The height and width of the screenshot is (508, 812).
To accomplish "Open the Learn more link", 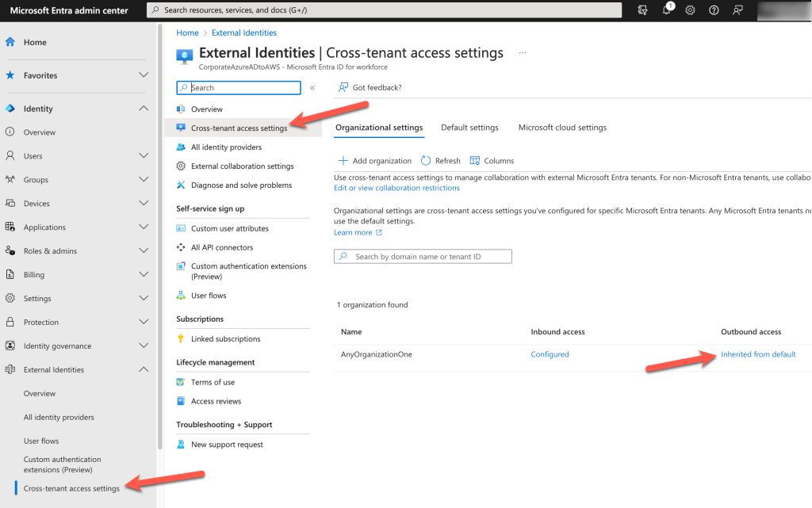I will pos(354,231).
